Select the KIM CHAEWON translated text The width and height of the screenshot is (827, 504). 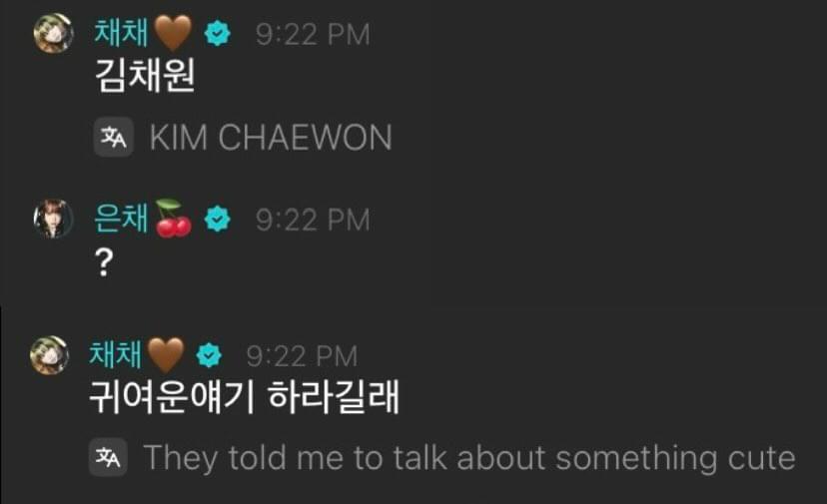271,138
